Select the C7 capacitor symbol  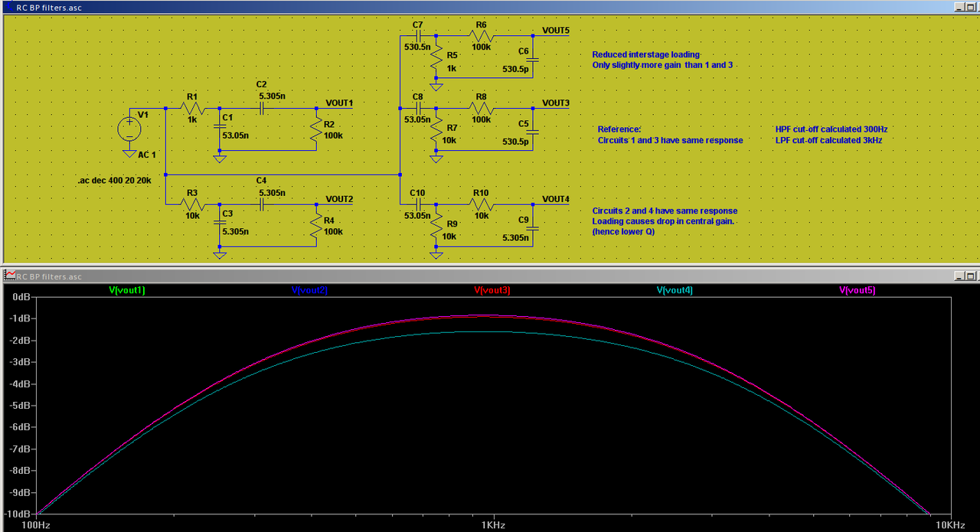point(418,36)
